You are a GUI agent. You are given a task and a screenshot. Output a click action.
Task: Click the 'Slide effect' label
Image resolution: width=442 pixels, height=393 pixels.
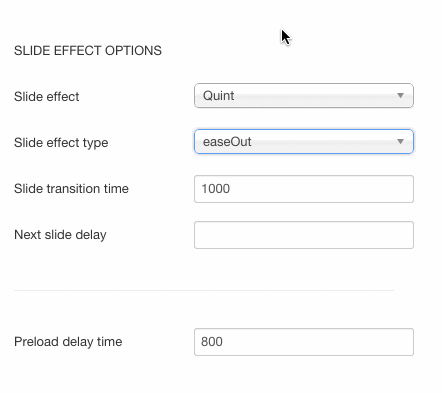tap(47, 97)
